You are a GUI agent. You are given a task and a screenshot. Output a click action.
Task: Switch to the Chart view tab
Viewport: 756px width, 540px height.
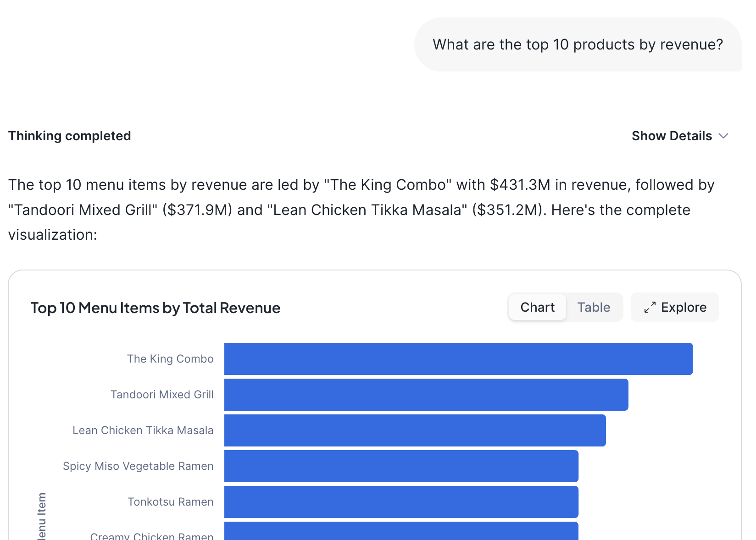[x=537, y=307]
